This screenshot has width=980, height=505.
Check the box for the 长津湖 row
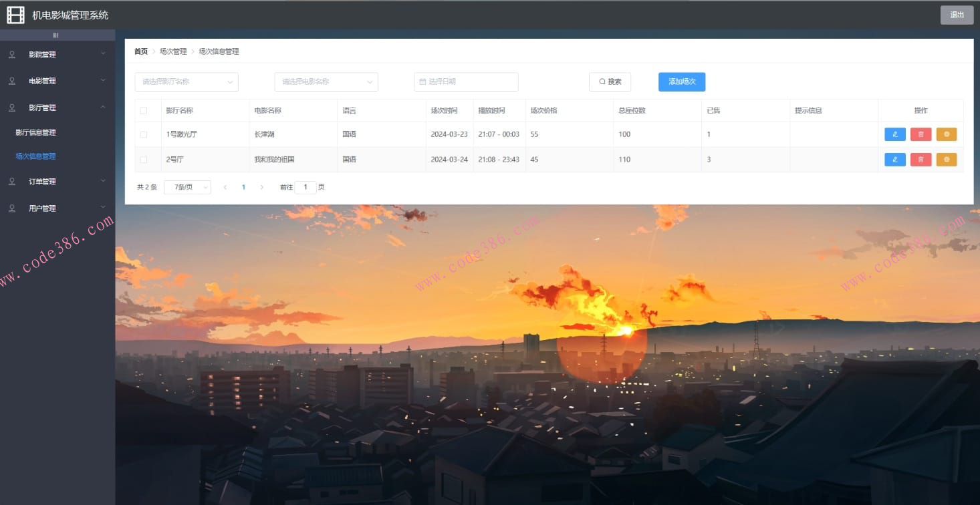click(143, 134)
